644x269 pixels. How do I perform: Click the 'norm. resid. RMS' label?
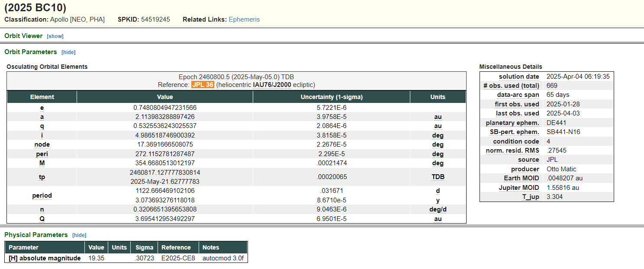pyautogui.click(x=512, y=151)
